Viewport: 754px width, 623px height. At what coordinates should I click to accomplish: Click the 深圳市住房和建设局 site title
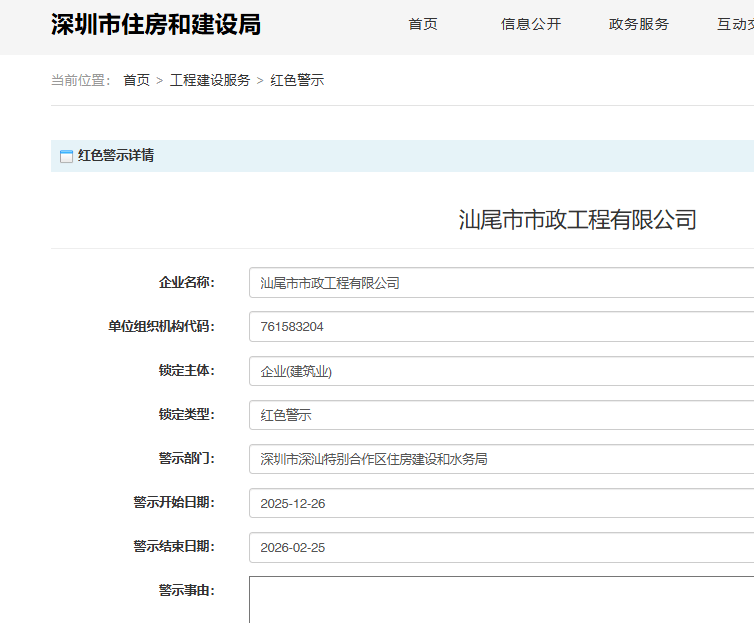(x=156, y=24)
